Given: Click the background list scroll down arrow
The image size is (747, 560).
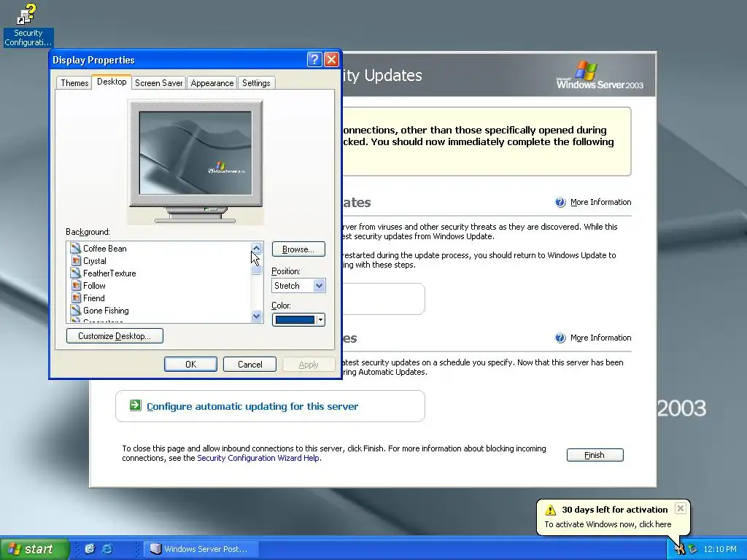Looking at the screenshot, I should [x=256, y=316].
